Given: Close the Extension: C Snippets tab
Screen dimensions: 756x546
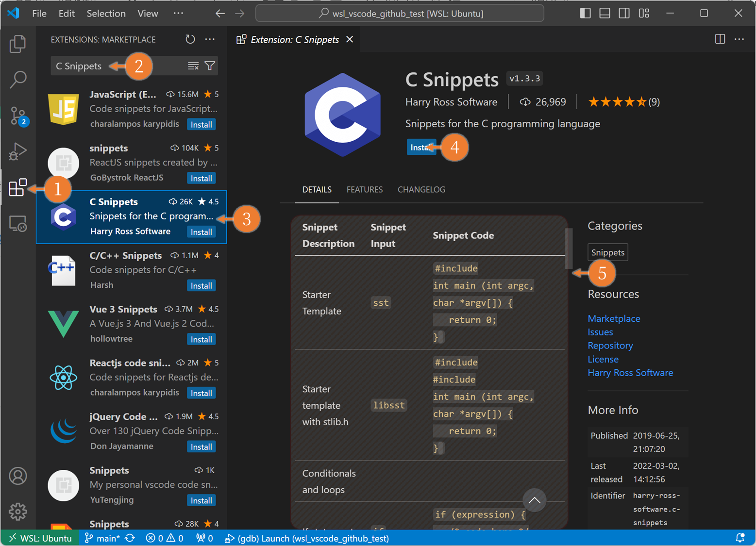Looking at the screenshot, I should point(350,39).
